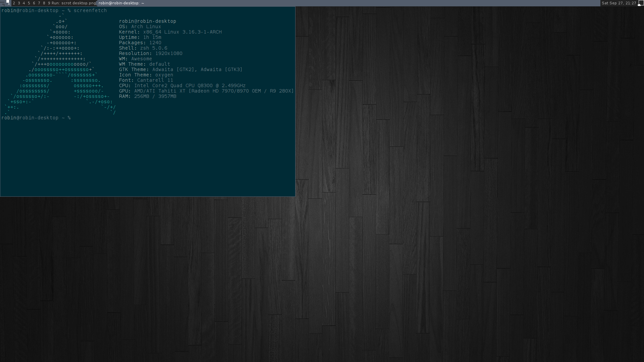The width and height of the screenshot is (644, 362).
Task: Click the 'Resolution: 1920x1080' line
Action: (151, 54)
